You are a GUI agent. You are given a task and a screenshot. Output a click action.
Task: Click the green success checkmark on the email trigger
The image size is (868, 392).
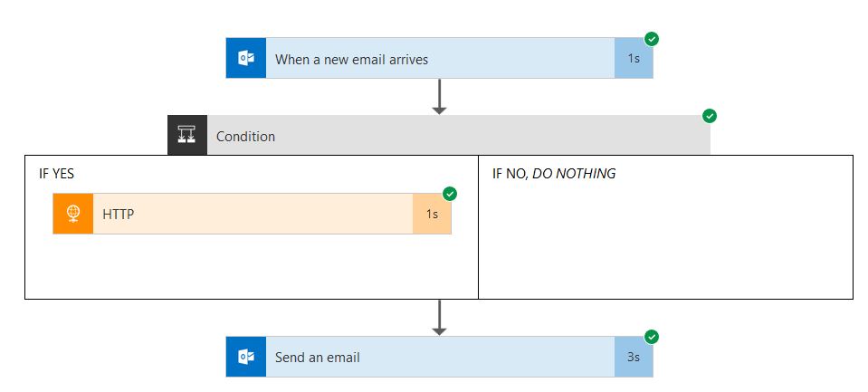pos(652,39)
